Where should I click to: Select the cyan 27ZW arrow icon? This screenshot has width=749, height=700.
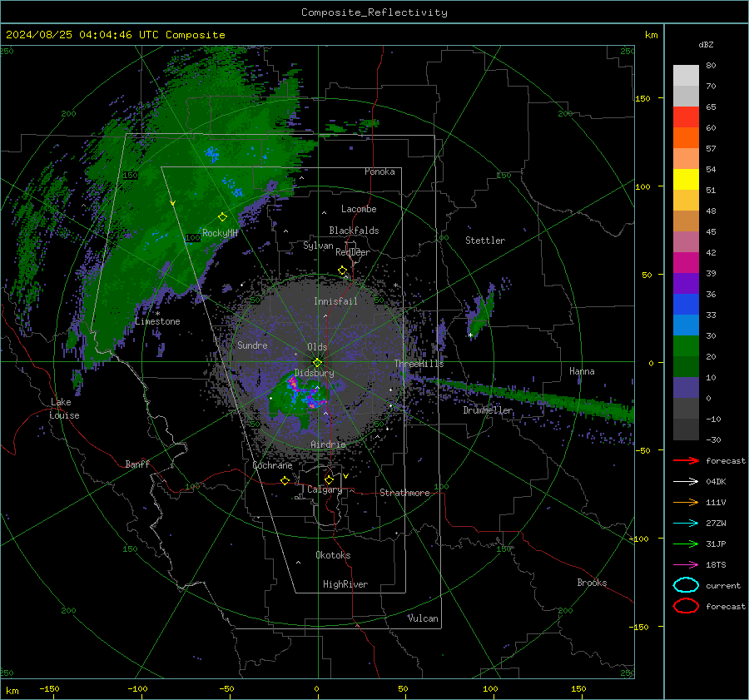686,524
